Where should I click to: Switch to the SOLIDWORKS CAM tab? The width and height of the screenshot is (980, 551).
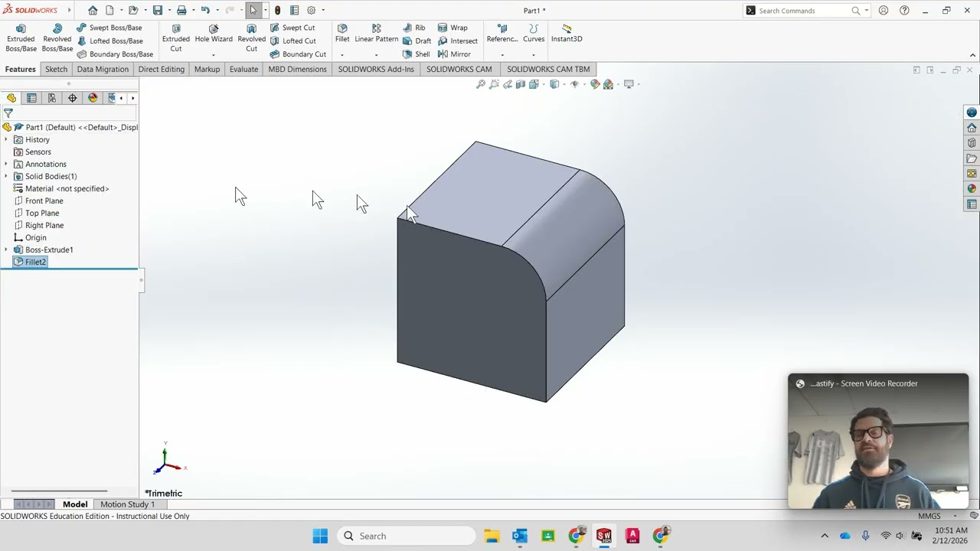[x=459, y=69]
